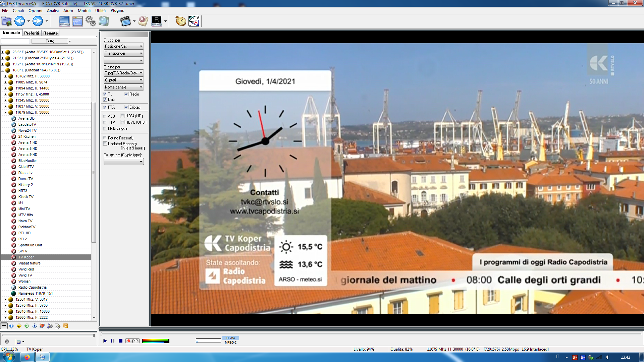Image resolution: width=644 pixels, height=362 pixels.
Task: Click the monitor display toolbar icon
Action: tap(64, 21)
